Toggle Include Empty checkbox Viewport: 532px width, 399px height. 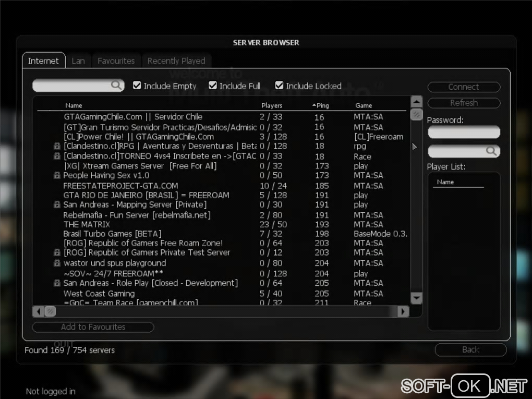click(x=137, y=86)
